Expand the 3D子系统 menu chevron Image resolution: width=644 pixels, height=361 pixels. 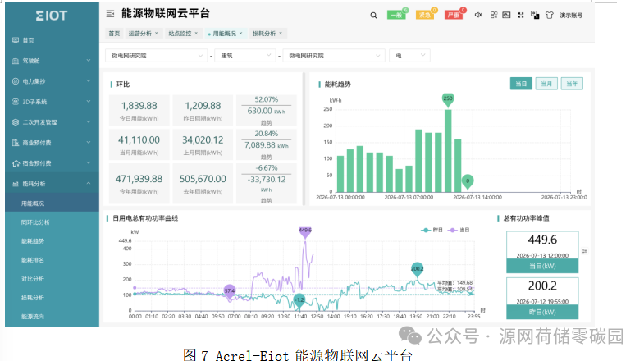(x=89, y=102)
